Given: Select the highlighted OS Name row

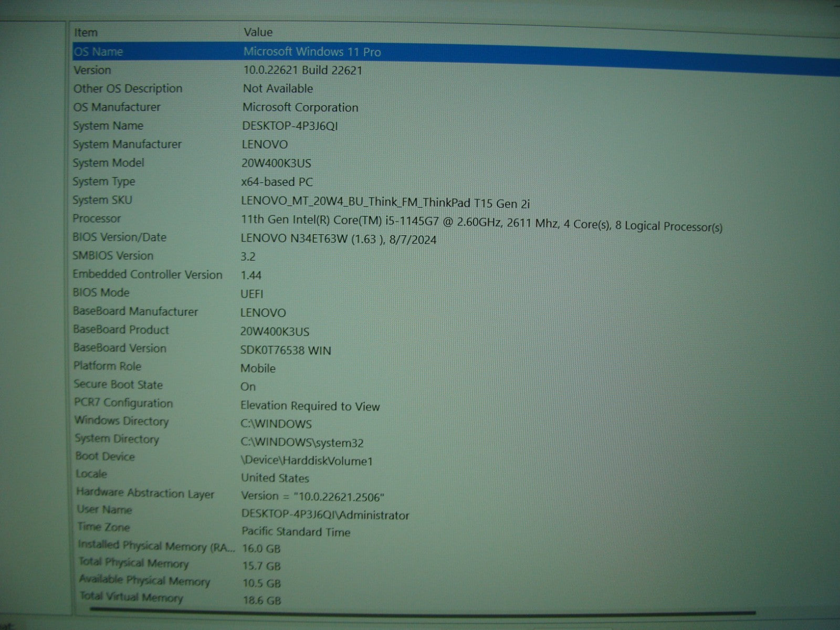Looking at the screenshot, I should coord(99,52).
